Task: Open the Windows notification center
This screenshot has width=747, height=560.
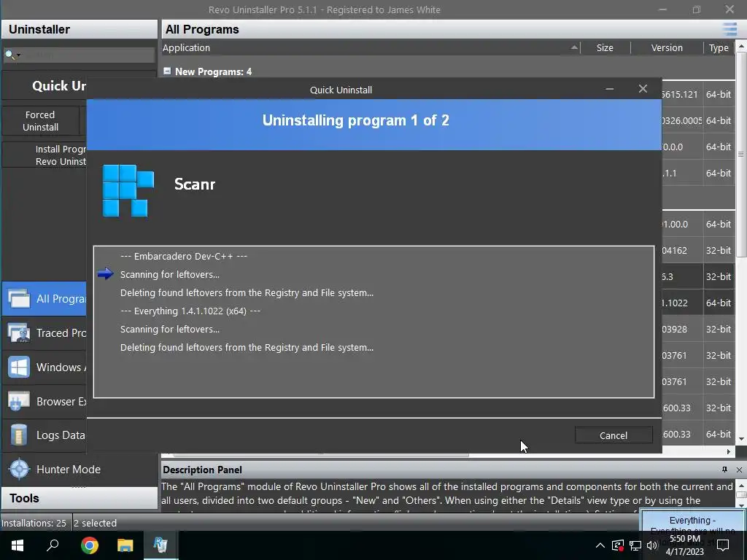Action: pyautogui.click(x=723, y=545)
